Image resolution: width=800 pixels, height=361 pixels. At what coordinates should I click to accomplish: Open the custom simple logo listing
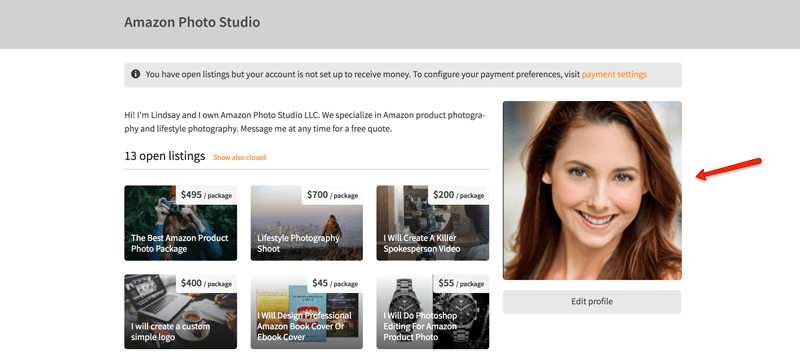(x=181, y=312)
